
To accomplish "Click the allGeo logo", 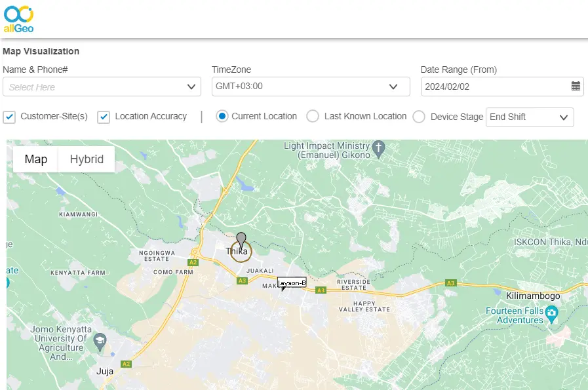I will tap(18, 18).
